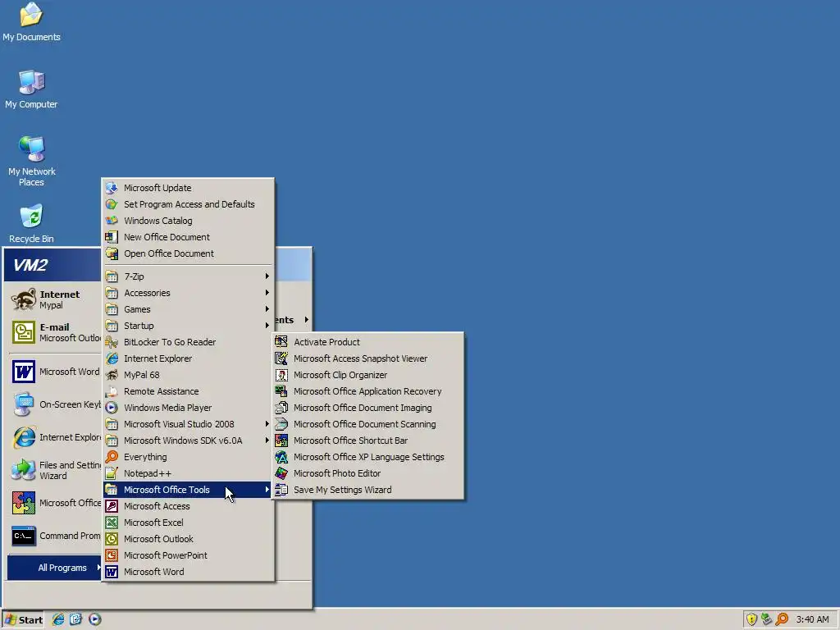Select Microsoft Outlook in All Programs list

tap(188, 539)
